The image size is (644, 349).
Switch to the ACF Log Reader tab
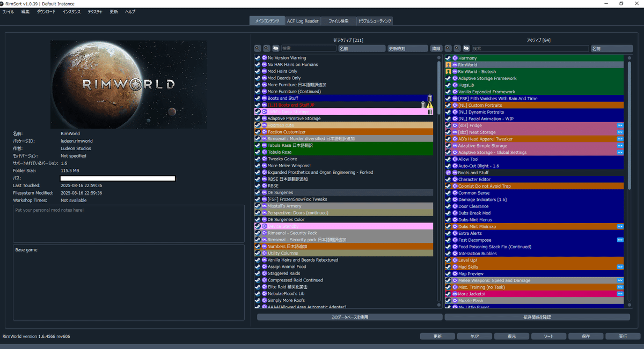(303, 21)
